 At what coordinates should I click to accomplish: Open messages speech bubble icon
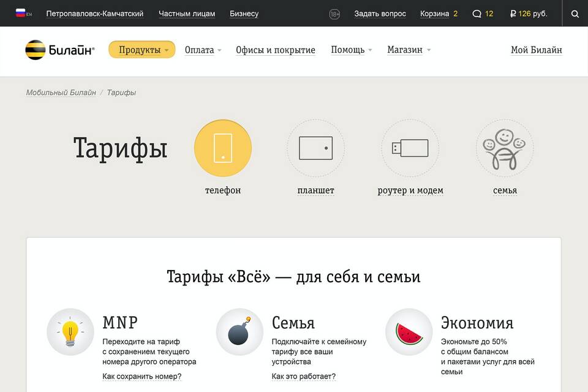(x=477, y=13)
